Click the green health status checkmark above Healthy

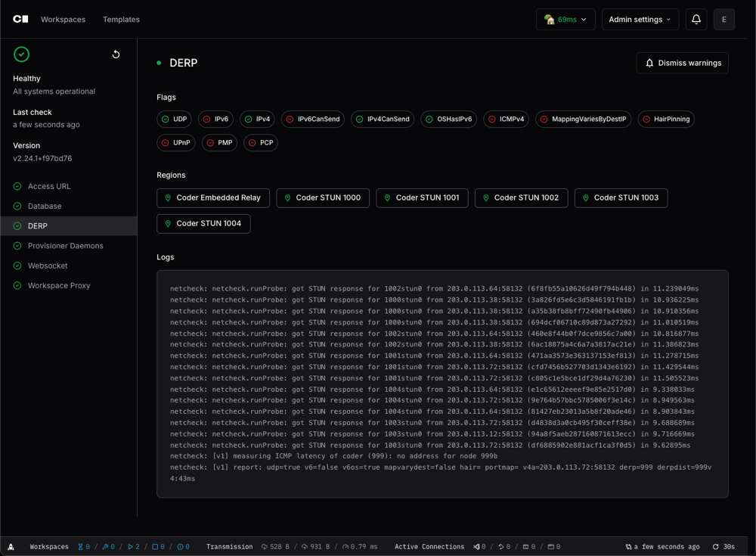pyautogui.click(x=21, y=54)
